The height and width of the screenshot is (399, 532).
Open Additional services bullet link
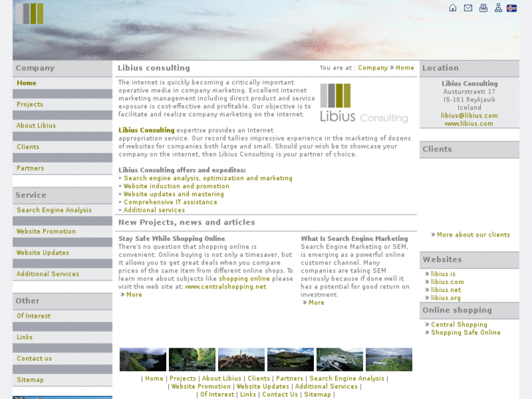click(x=154, y=210)
